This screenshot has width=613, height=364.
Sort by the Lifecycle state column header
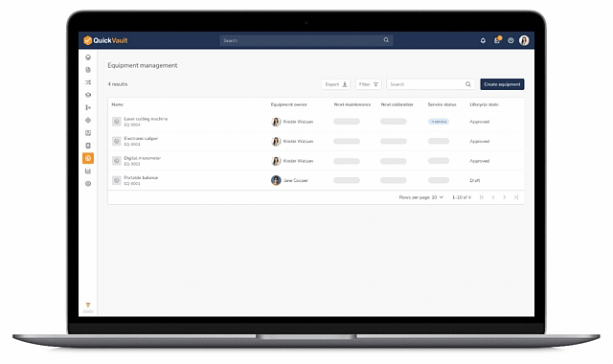pyautogui.click(x=484, y=104)
